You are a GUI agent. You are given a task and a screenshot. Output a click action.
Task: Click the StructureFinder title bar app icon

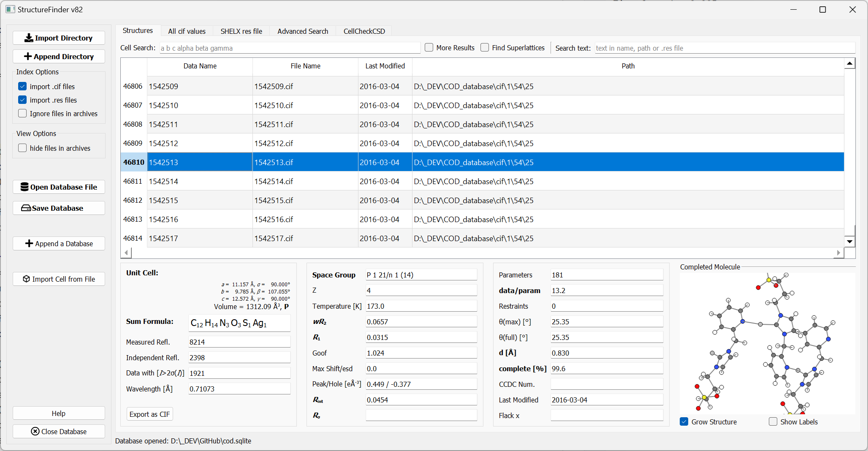pos(10,9)
